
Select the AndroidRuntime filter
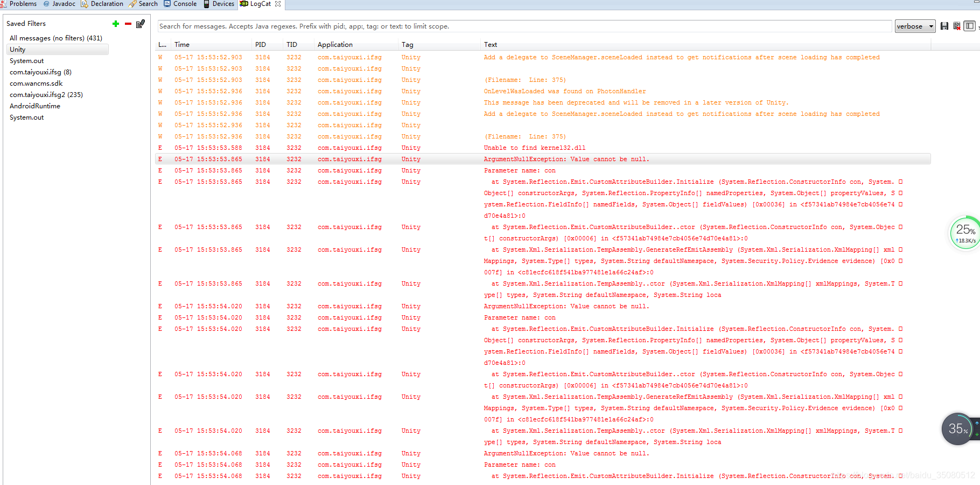tap(34, 106)
